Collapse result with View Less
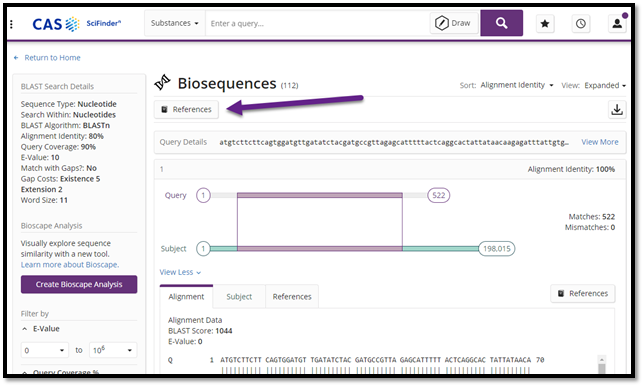The width and height of the screenshot is (644, 387). pyautogui.click(x=180, y=272)
